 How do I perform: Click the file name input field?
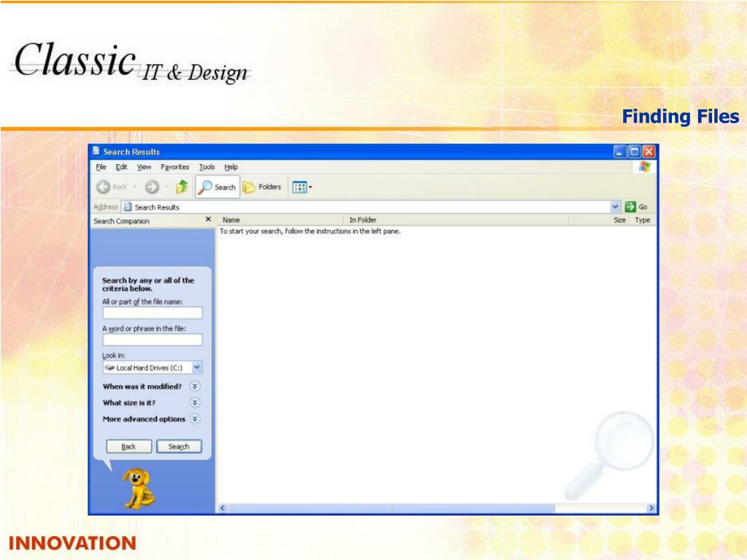coord(152,313)
